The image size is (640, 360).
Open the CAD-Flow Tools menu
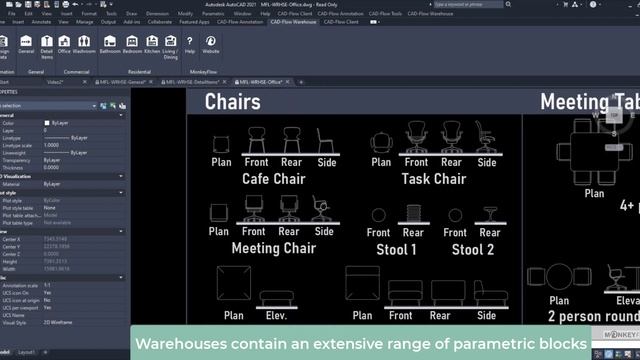(385, 13)
